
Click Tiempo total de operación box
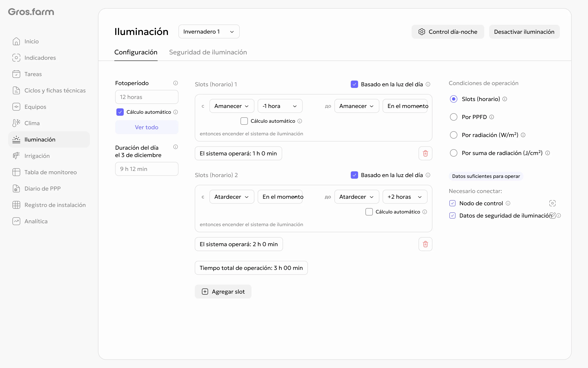(x=251, y=268)
